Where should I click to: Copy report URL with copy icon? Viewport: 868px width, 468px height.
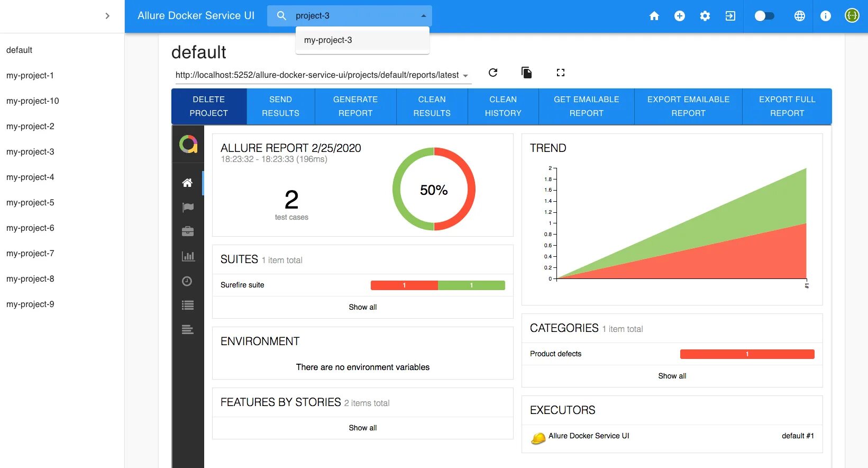pos(526,73)
